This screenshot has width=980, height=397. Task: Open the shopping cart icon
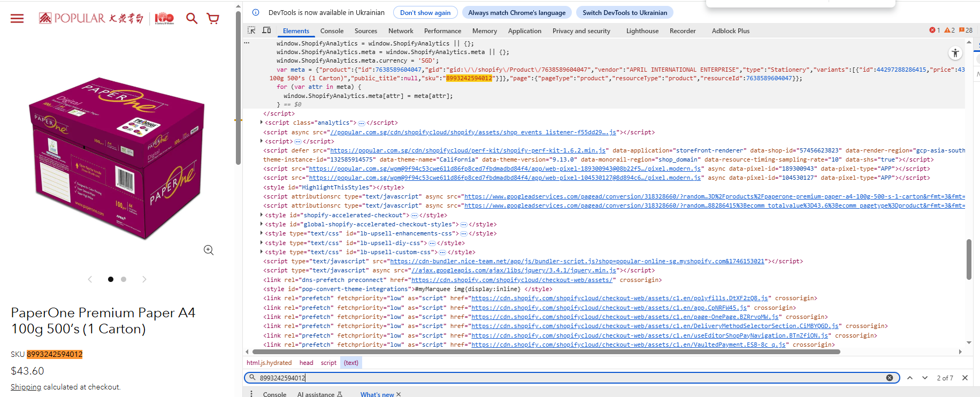213,19
